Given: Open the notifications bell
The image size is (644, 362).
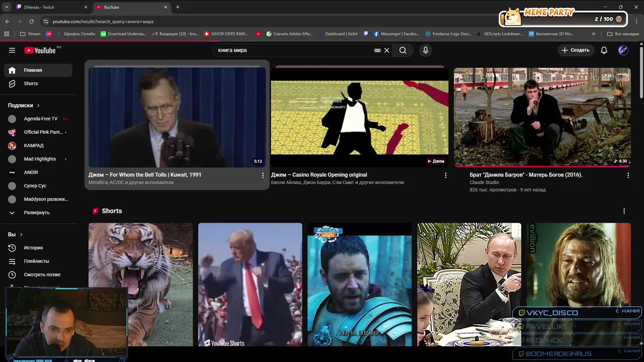Looking at the screenshot, I should (x=604, y=50).
